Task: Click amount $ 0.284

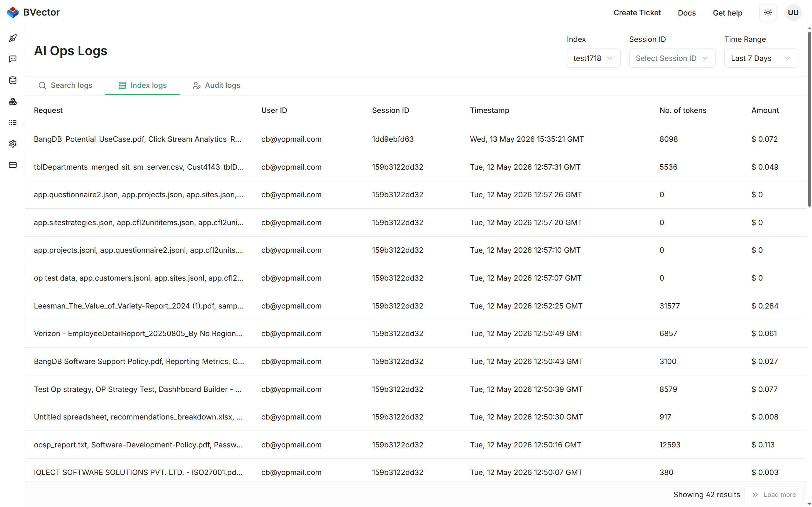Action: tap(765, 306)
